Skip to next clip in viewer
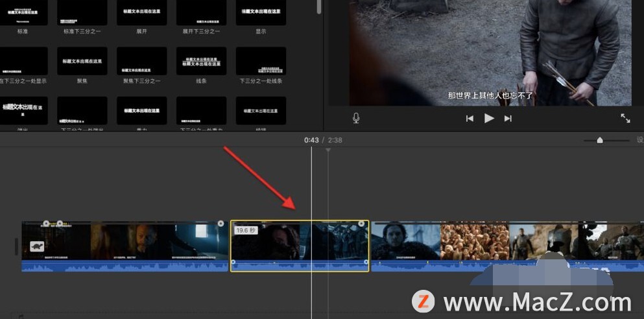This screenshot has width=644, height=319. pos(508,119)
